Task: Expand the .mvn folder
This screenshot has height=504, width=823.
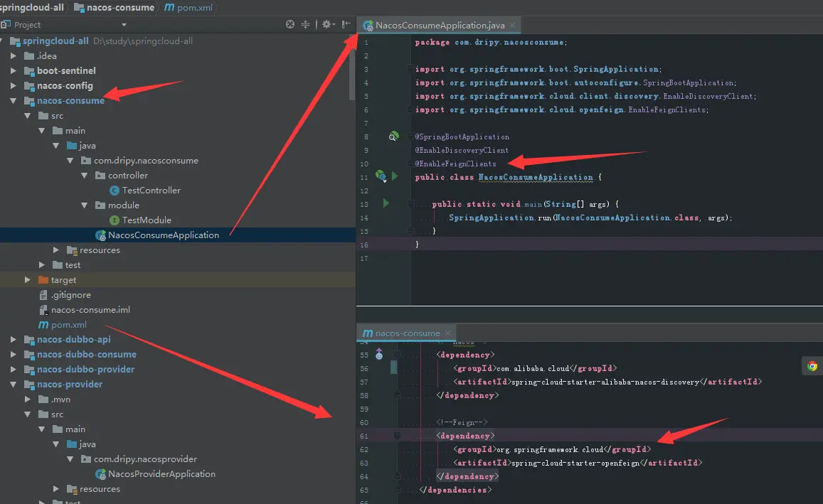Action: 27,399
